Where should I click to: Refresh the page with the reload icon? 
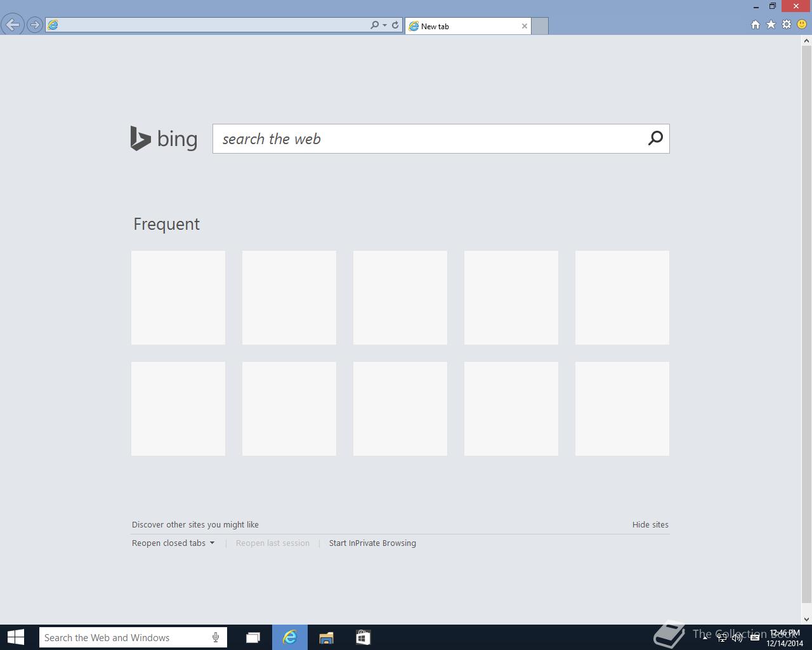click(x=395, y=25)
